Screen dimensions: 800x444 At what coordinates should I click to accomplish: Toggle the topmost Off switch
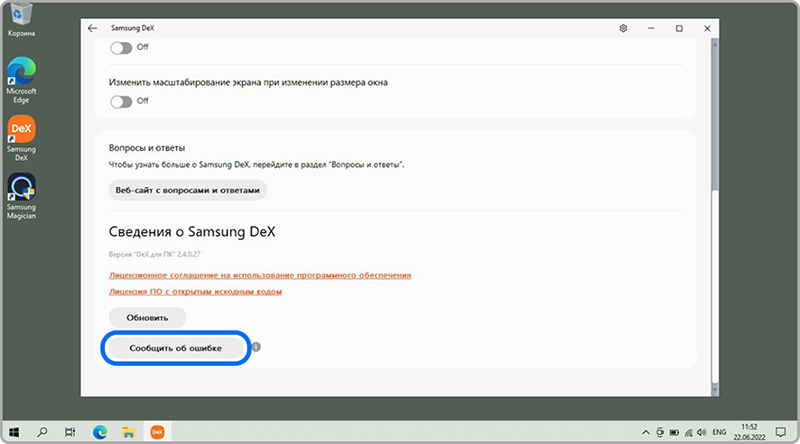coord(121,48)
